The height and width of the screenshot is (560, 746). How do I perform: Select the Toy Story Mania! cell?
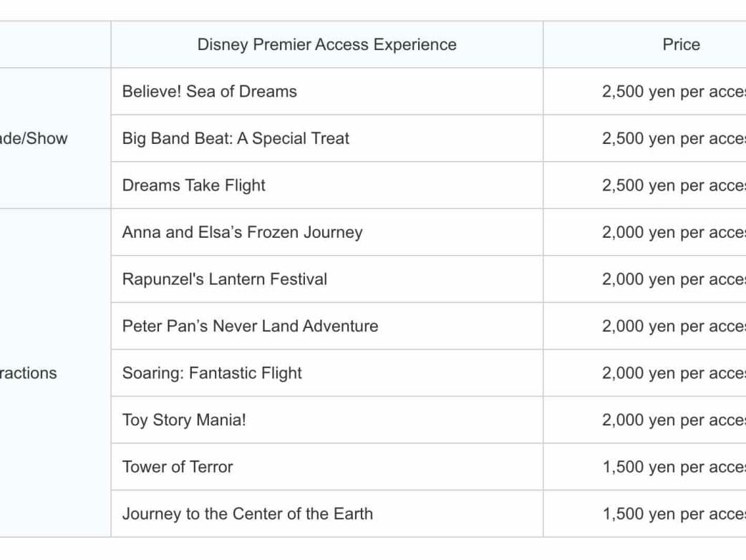pos(184,420)
